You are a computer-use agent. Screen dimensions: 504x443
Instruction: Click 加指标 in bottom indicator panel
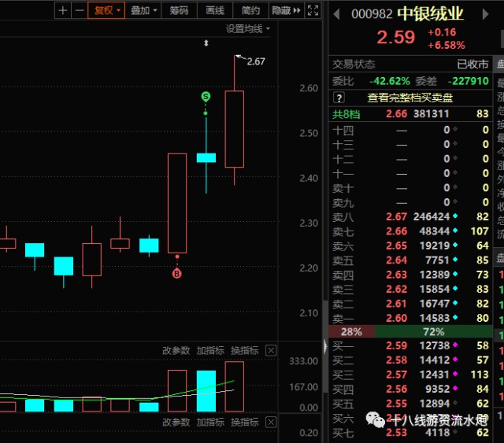(210, 422)
